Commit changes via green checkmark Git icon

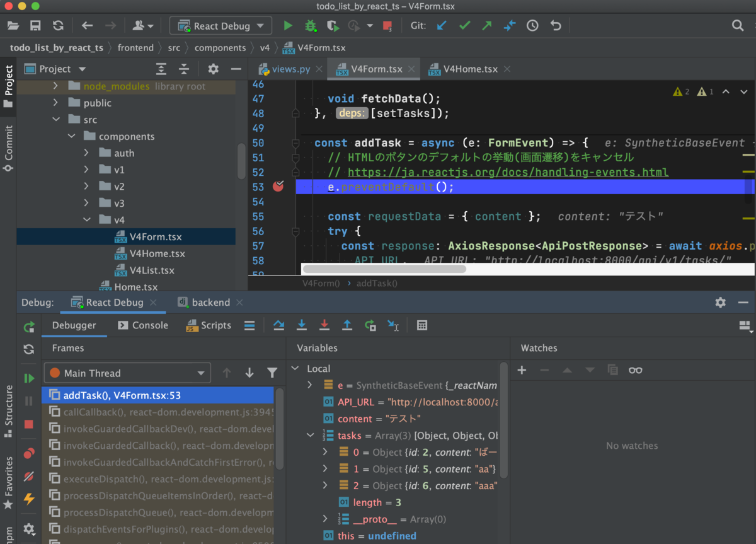(466, 25)
